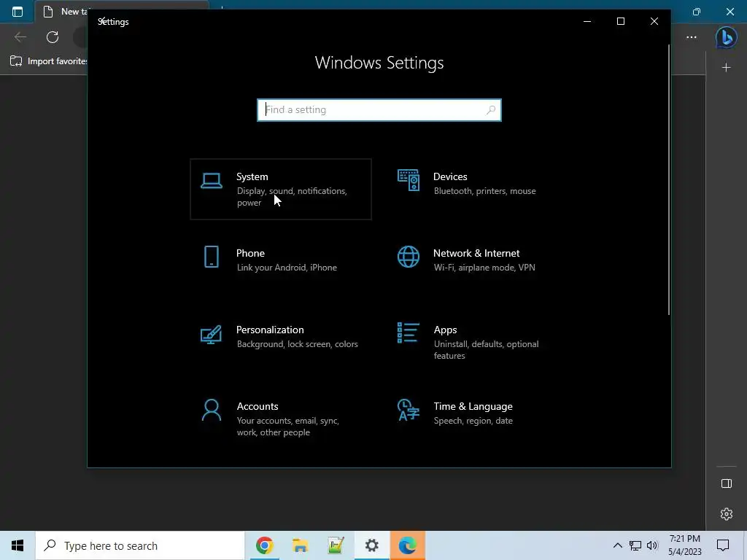Click Import favorites in the Edge bar

[48, 61]
